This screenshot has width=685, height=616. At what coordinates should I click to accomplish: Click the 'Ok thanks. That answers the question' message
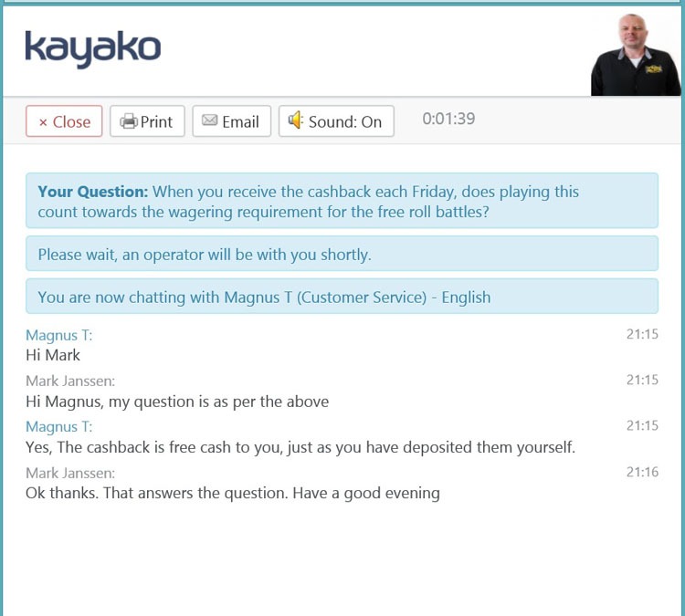(x=233, y=494)
